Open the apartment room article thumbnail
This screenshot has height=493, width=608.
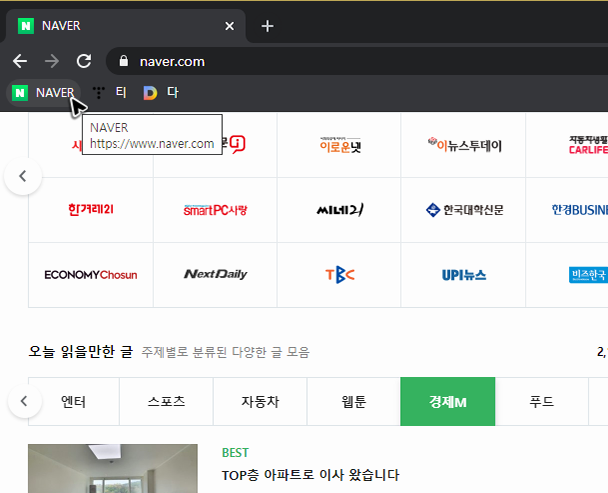click(113, 469)
